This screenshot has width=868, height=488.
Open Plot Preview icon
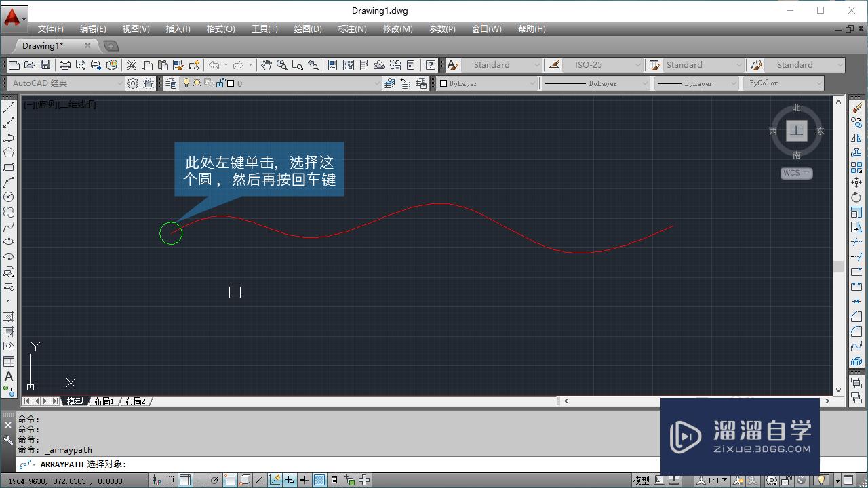coord(81,65)
